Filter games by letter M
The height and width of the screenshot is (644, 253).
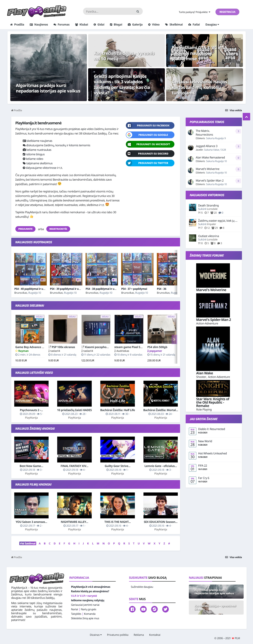[98, 543]
